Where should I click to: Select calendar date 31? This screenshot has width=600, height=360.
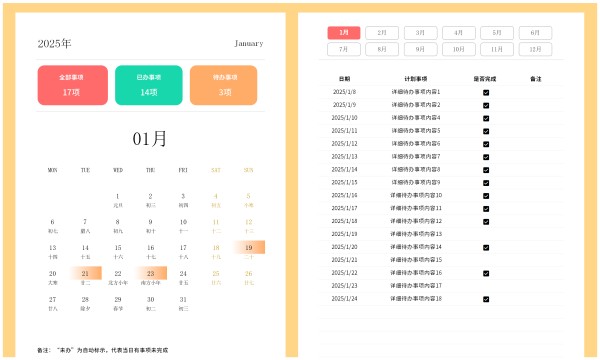pyautogui.click(x=183, y=303)
